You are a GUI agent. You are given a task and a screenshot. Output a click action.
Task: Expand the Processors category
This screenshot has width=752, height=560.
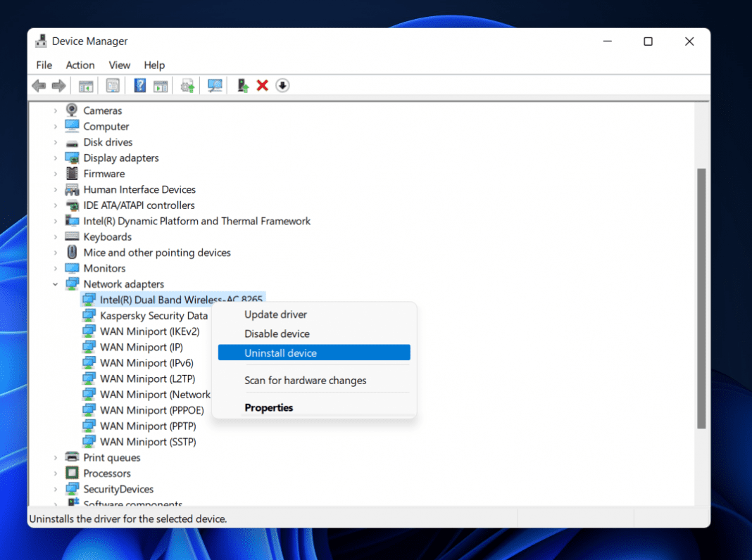[x=56, y=473]
